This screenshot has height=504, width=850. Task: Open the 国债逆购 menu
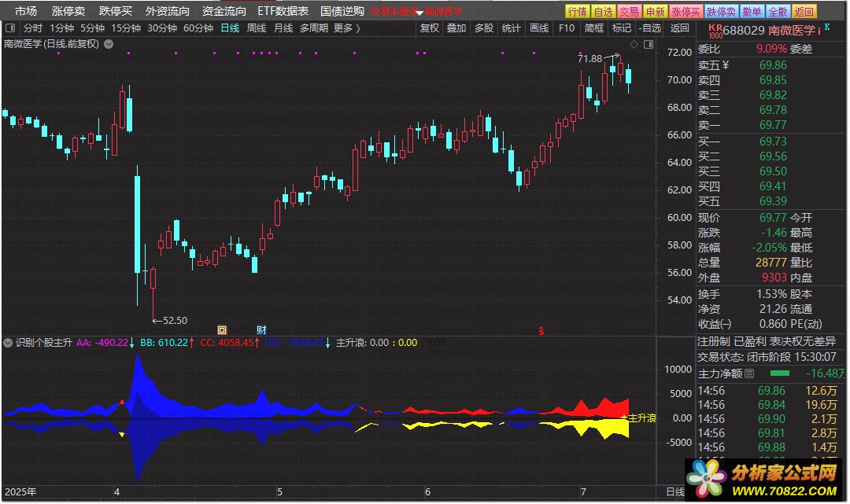click(x=342, y=11)
